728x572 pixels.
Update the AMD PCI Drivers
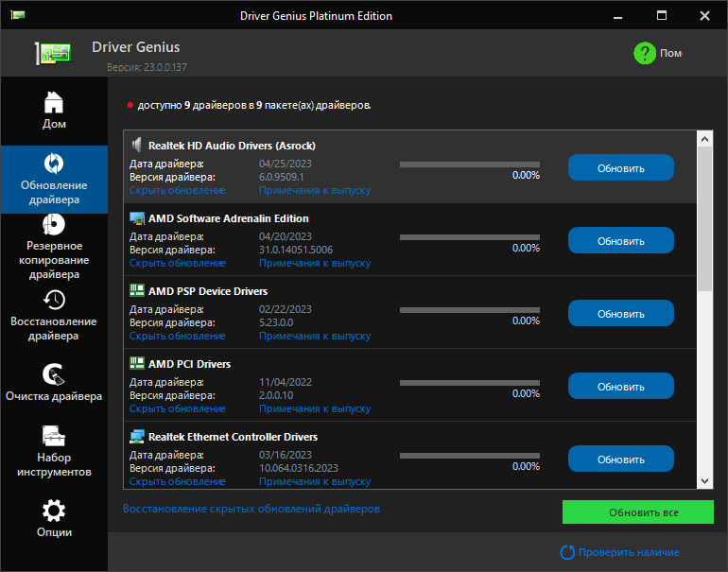[x=621, y=387]
